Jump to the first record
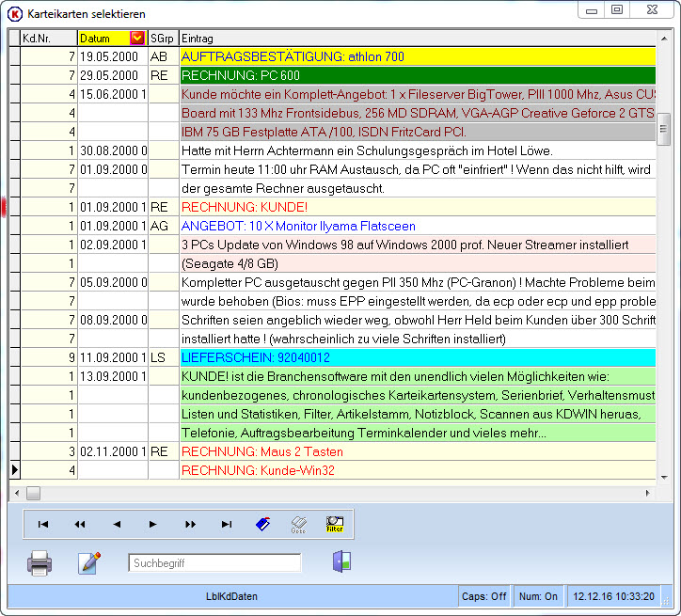The width and height of the screenshot is (681, 616). (x=43, y=525)
